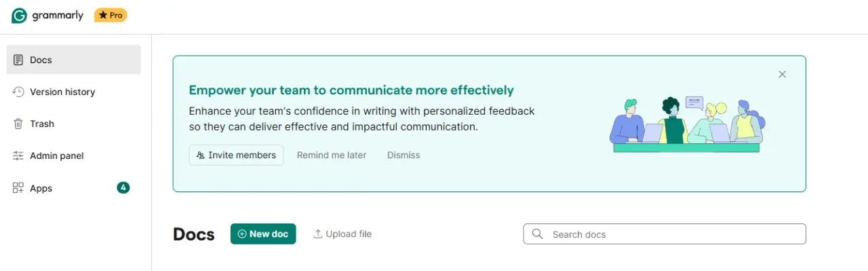The height and width of the screenshot is (271, 868).
Task: Select the Docs sidebar icon
Action: [18, 60]
